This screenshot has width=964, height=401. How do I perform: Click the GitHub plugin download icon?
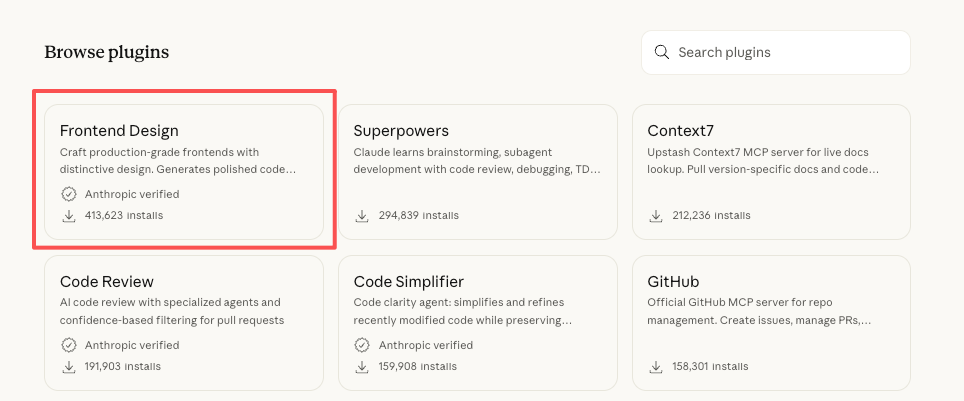[657, 366]
